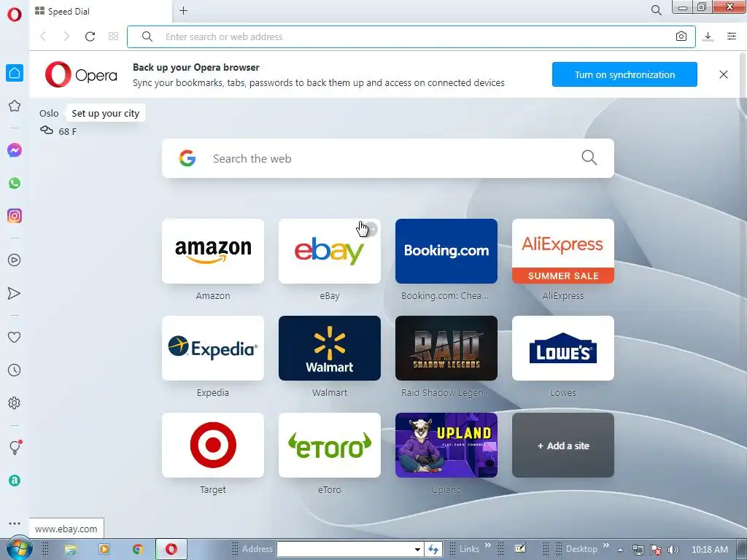Take a snapshot with camera icon
Screen dimensions: 747x560
point(681,36)
